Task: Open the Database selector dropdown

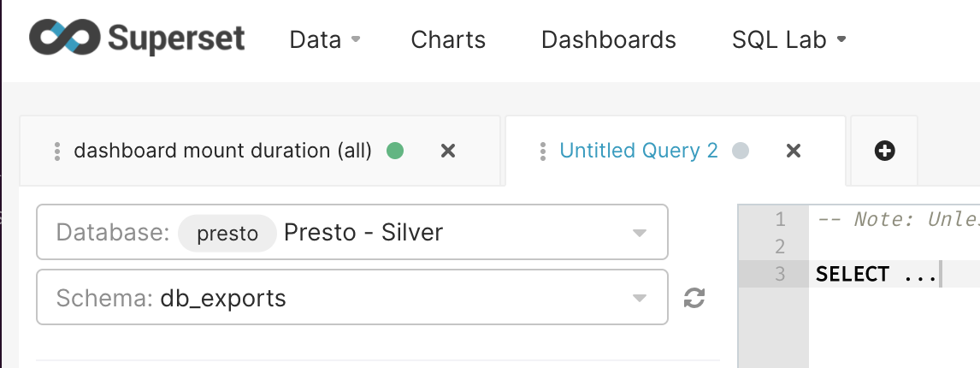Action: (638, 233)
